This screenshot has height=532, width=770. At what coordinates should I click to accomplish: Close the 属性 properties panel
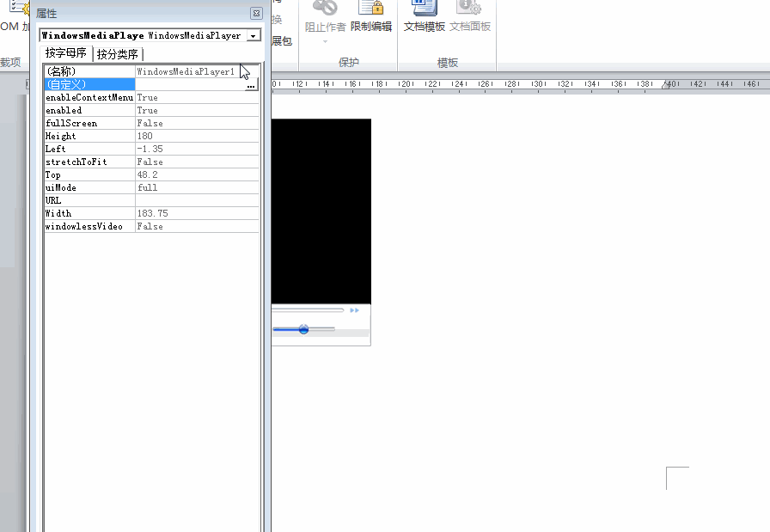(256, 13)
